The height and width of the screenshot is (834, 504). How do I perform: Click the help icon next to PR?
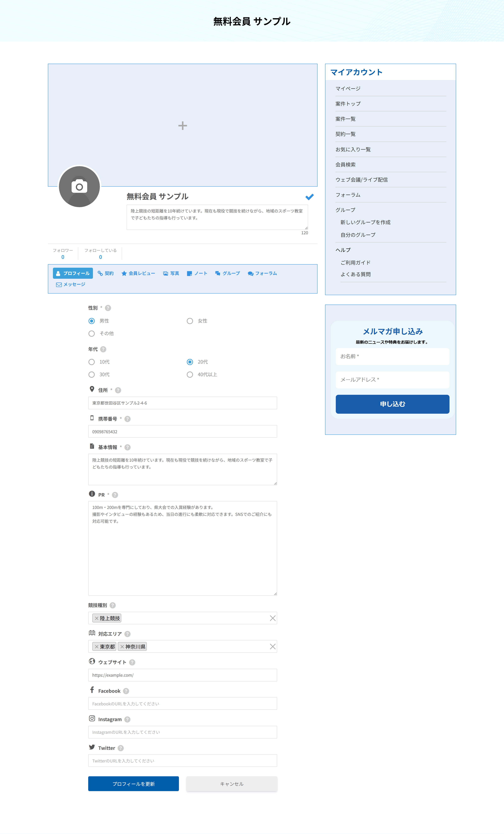tap(115, 495)
